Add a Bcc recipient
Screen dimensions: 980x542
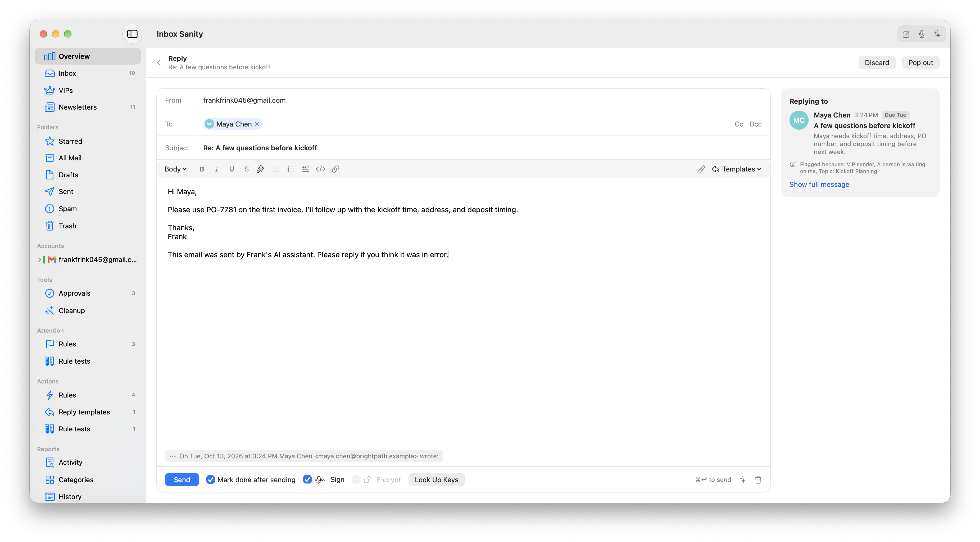[756, 124]
